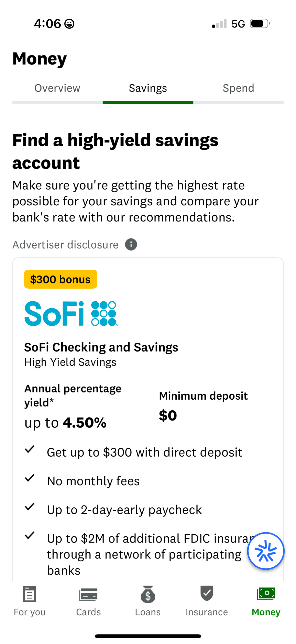
Task: Tap the $300 bonus badge
Action: [60, 279]
